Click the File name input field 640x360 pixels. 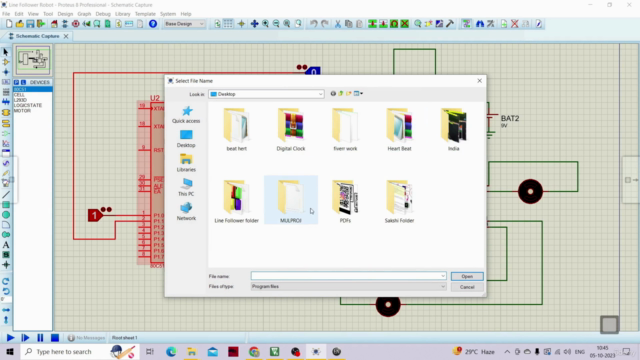(348, 276)
